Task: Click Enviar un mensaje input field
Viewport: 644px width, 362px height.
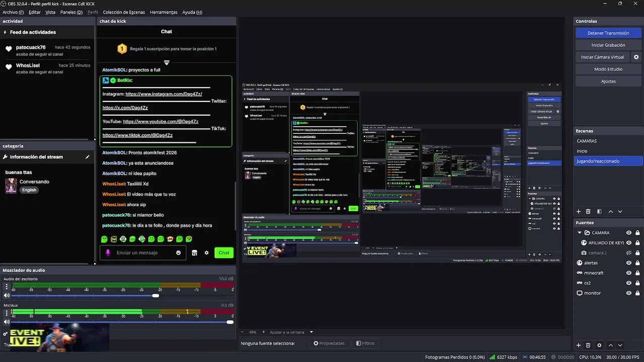Action: pos(143,253)
